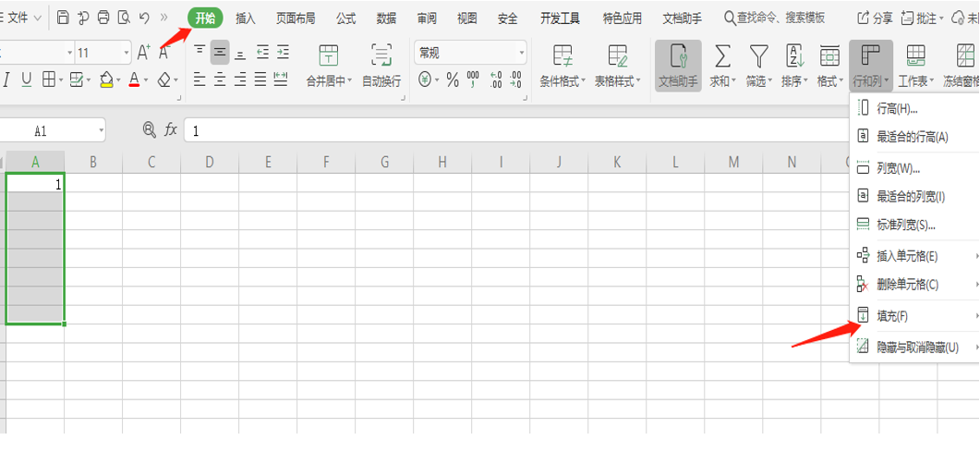Click the Clear eraser icon

pyautogui.click(x=163, y=79)
